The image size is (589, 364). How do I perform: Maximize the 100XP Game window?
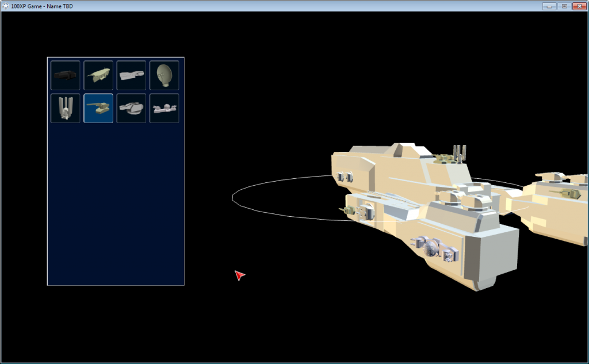click(564, 6)
